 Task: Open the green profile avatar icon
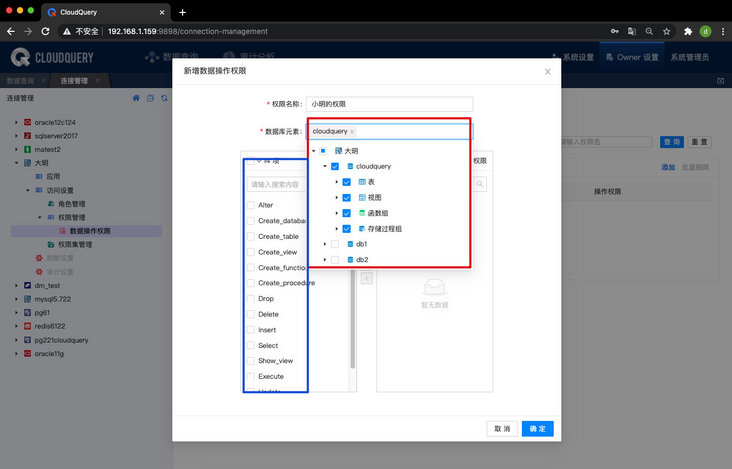click(705, 31)
